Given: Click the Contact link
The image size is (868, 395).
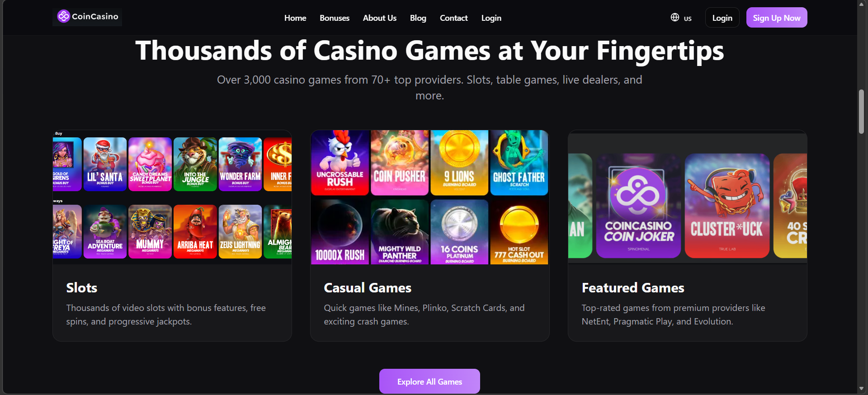Looking at the screenshot, I should pos(453,18).
